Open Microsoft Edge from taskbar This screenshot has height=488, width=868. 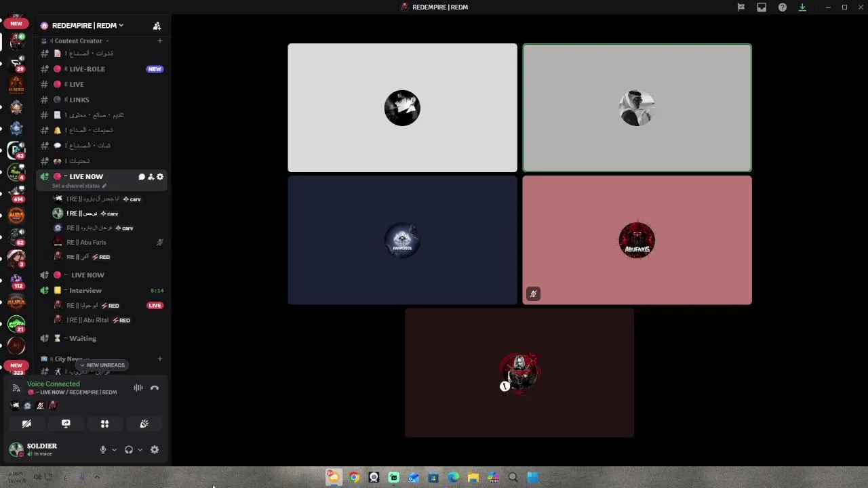(x=453, y=477)
